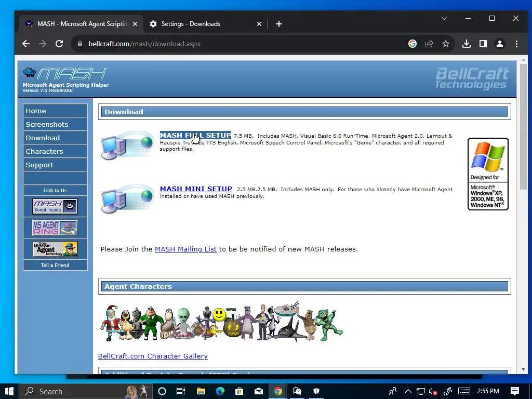Open Support in the MASH sidebar
This screenshot has height=399, width=532.
tap(55, 165)
